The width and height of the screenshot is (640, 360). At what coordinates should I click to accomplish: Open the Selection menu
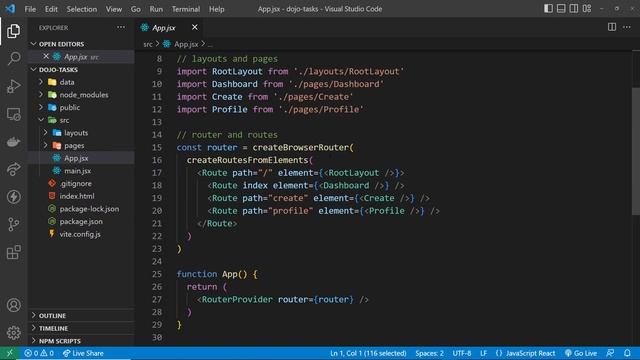[82, 9]
